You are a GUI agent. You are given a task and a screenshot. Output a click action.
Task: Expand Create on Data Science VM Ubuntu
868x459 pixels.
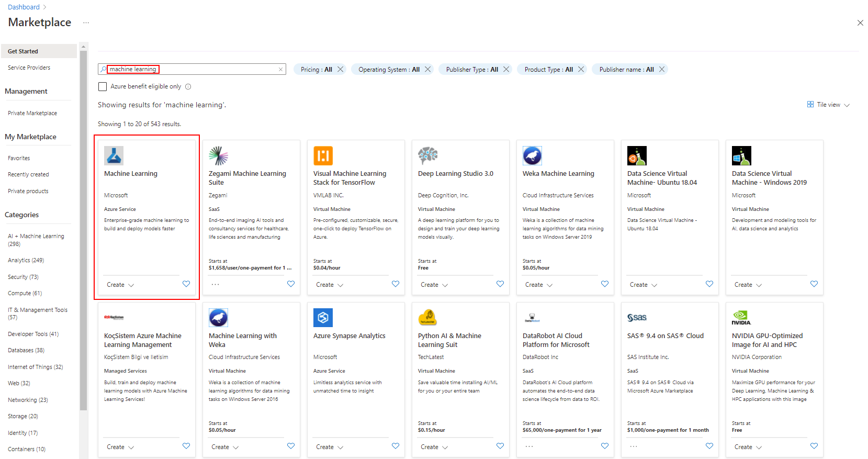(644, 285)
